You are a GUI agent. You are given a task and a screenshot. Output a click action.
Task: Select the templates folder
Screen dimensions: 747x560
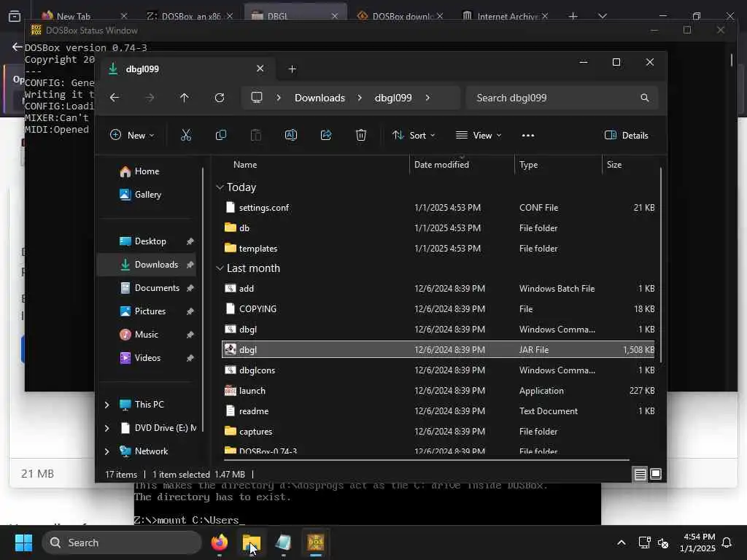click(x=438, y=248)
